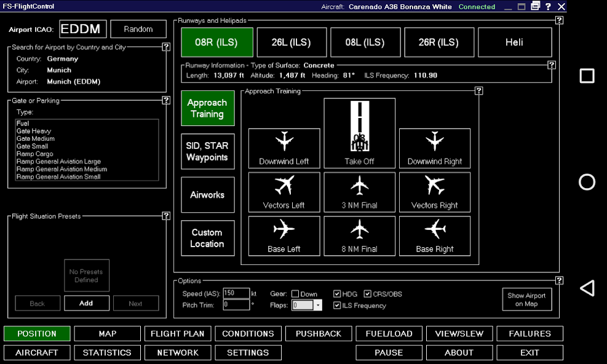Choose the Vectors Right aircraft icon
The height and width of the screenshot is (364, 607).
coord(435,192)
